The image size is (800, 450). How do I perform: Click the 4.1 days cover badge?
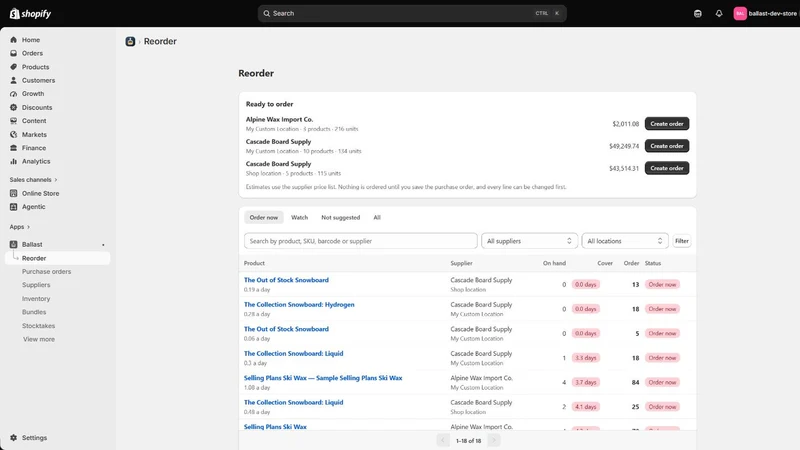pyautogui.click(x=586, y=407)
